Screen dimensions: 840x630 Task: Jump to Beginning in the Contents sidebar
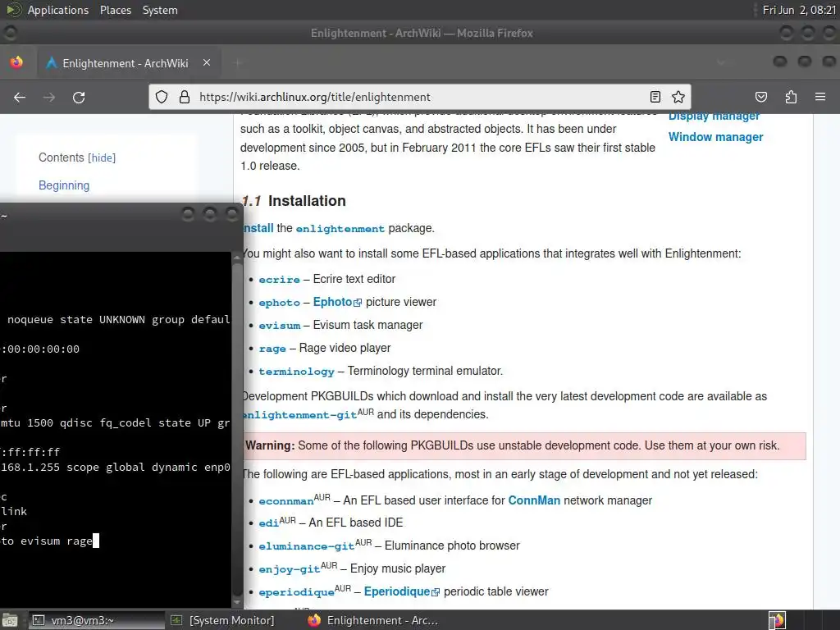pyautogui.click(x=64, y=185)
